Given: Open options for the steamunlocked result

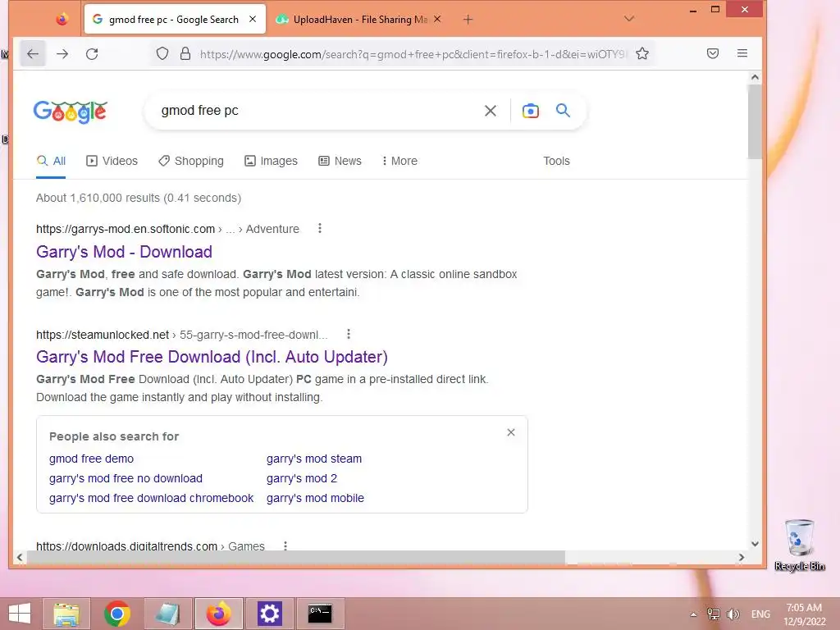Looking at the screenshot, I should (x=349, y=335).
